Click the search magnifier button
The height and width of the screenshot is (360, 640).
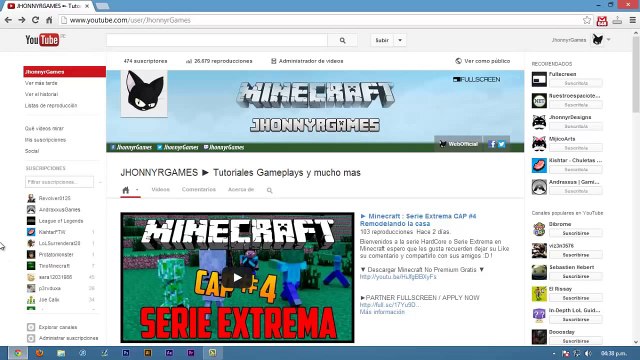click(342, 40)
